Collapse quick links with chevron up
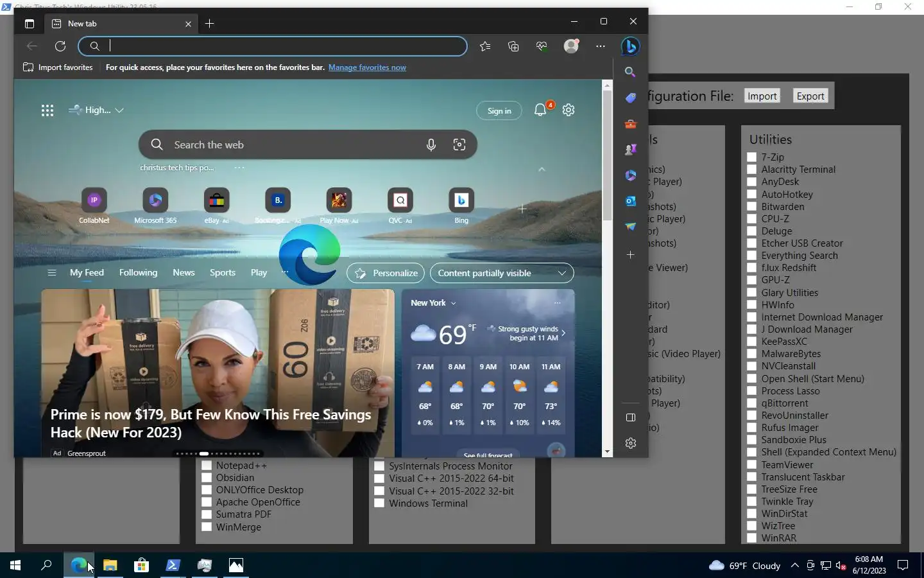Viewport: 924px width, 578px height. coord(542,170)
